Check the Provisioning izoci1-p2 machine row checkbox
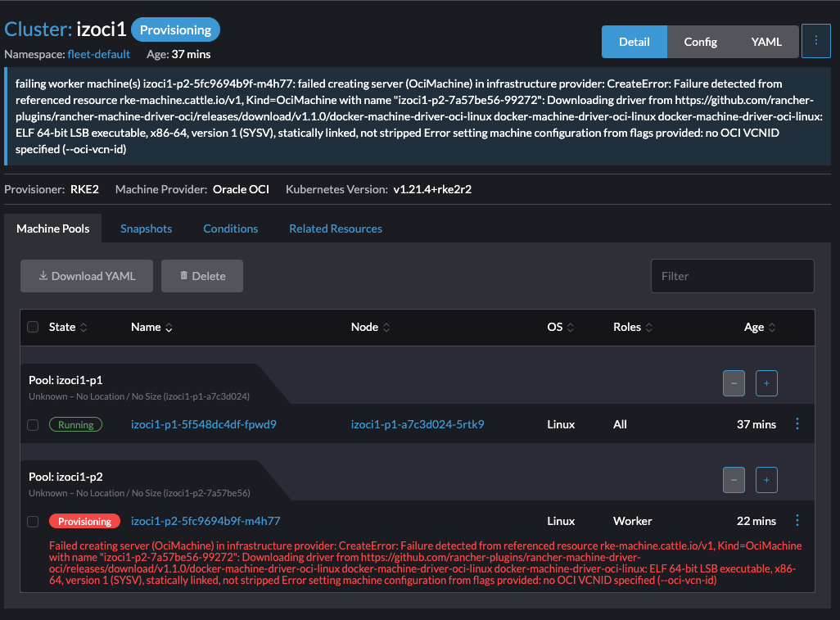This screenshot has height=620, width=840. [x=32, y=520]
